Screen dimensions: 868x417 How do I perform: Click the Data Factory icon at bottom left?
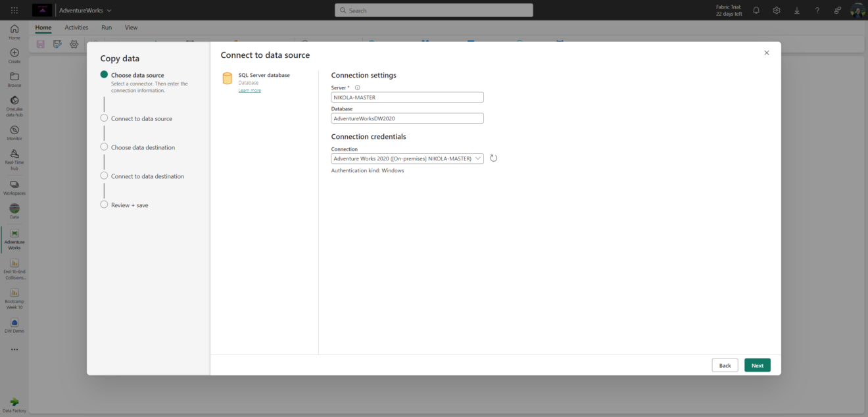14,403
